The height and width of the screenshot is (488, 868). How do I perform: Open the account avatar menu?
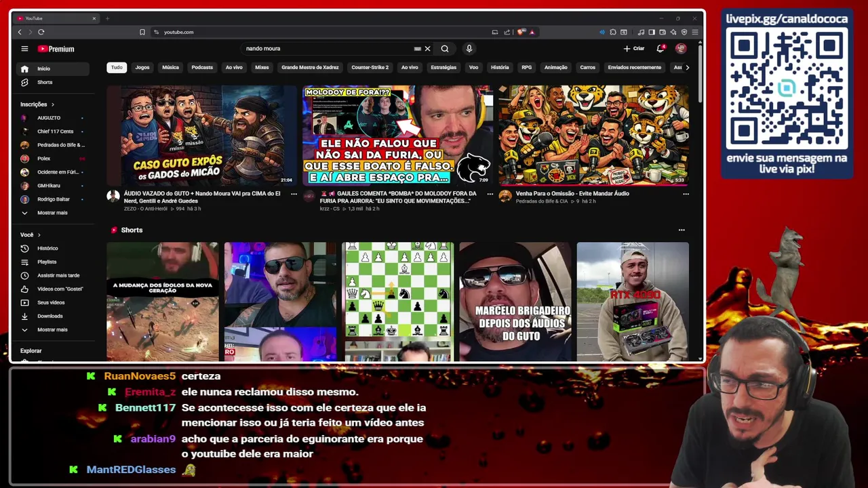tap(681, 49)
